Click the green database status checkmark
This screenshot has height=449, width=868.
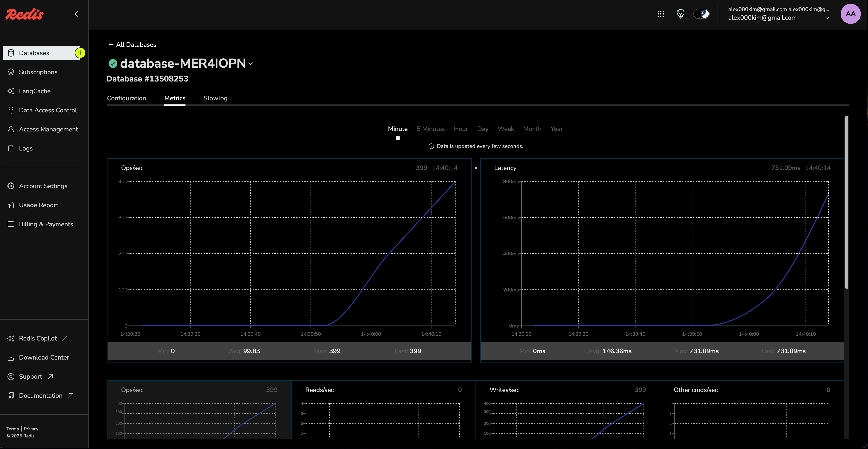click(112, 63)
